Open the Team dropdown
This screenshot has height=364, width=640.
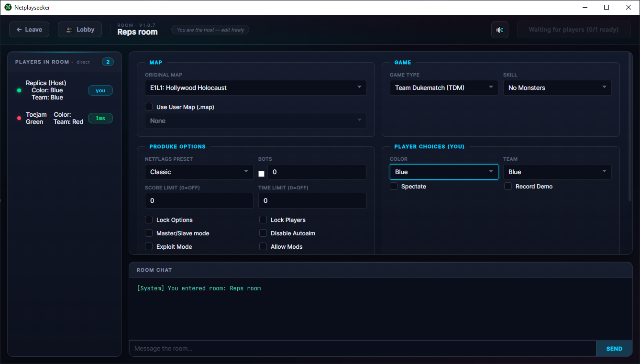557,172
